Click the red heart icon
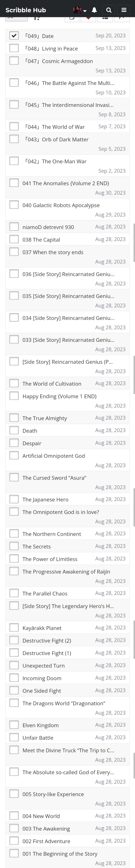 pos(88,18)
